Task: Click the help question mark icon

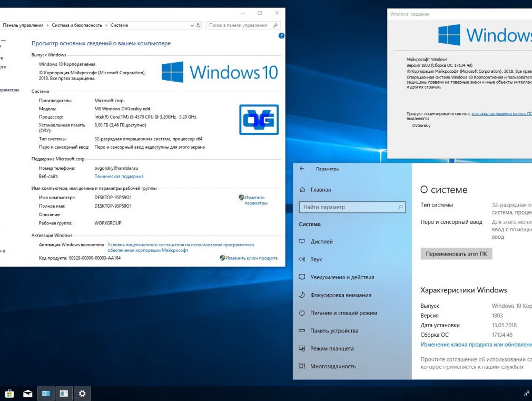Action: pos(281,36)
